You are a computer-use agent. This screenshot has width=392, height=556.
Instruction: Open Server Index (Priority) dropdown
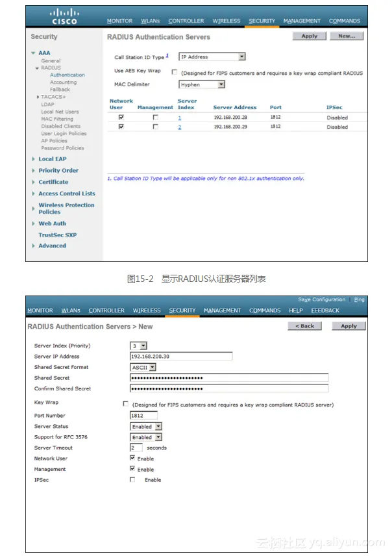[x=139, y=346]
